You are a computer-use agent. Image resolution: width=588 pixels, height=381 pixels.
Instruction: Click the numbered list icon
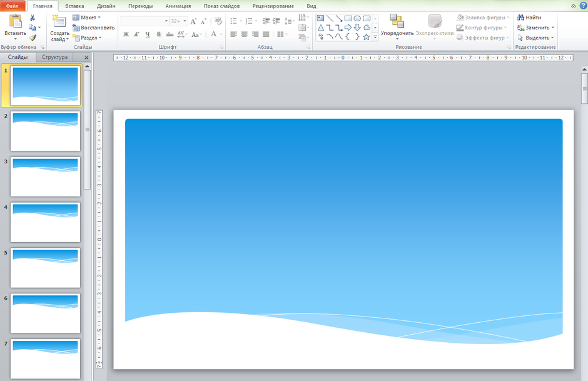(248, 21)
